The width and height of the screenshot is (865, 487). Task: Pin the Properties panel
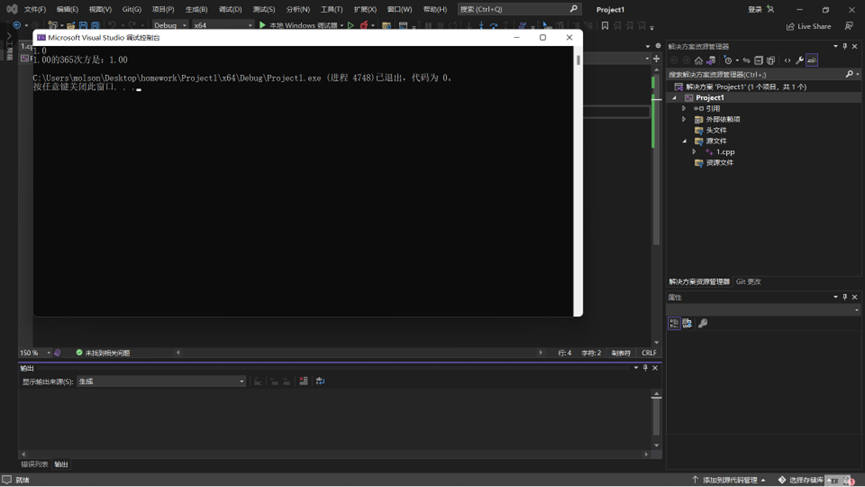[845, 297]
